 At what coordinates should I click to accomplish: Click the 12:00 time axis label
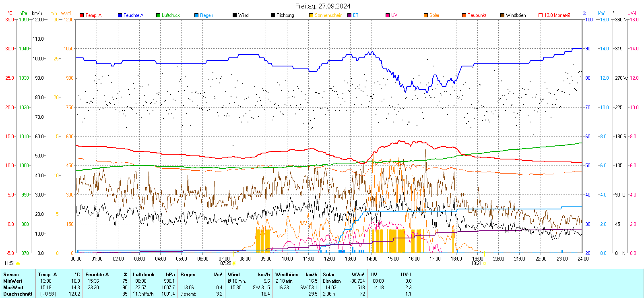(x=330, y=259)
